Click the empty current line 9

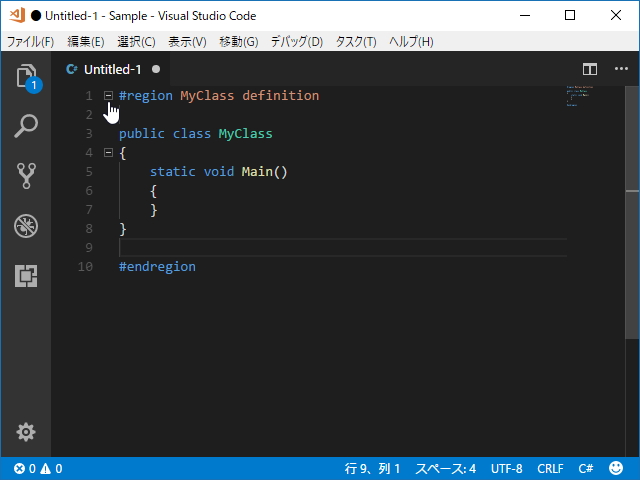[x=343, y=247]
